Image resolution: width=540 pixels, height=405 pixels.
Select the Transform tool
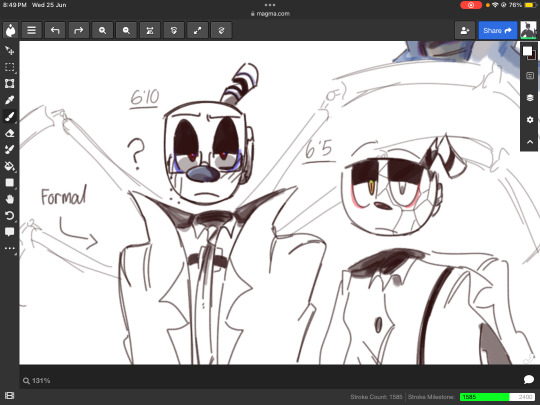click(9, 84)
